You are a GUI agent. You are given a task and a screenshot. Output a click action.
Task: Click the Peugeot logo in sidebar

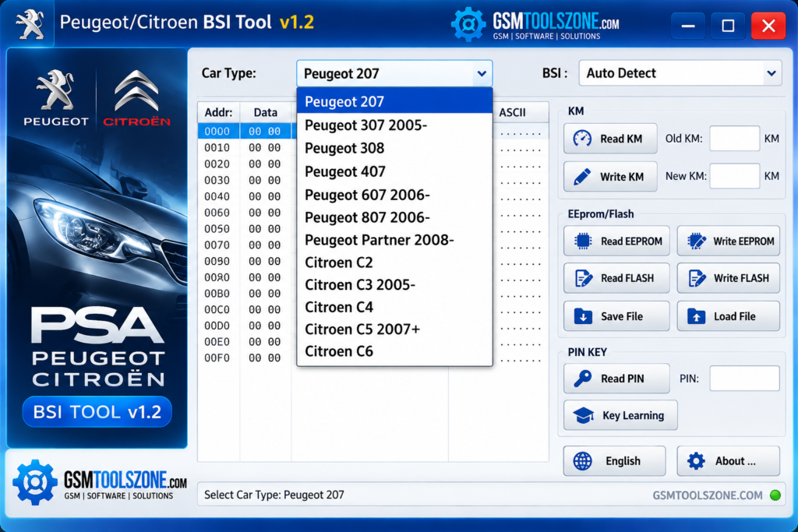(56, 98)
